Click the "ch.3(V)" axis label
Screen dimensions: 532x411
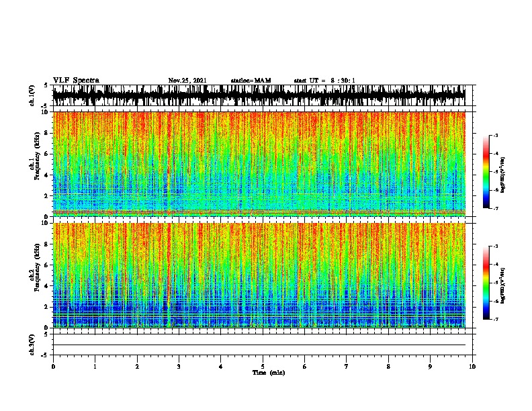32,345
